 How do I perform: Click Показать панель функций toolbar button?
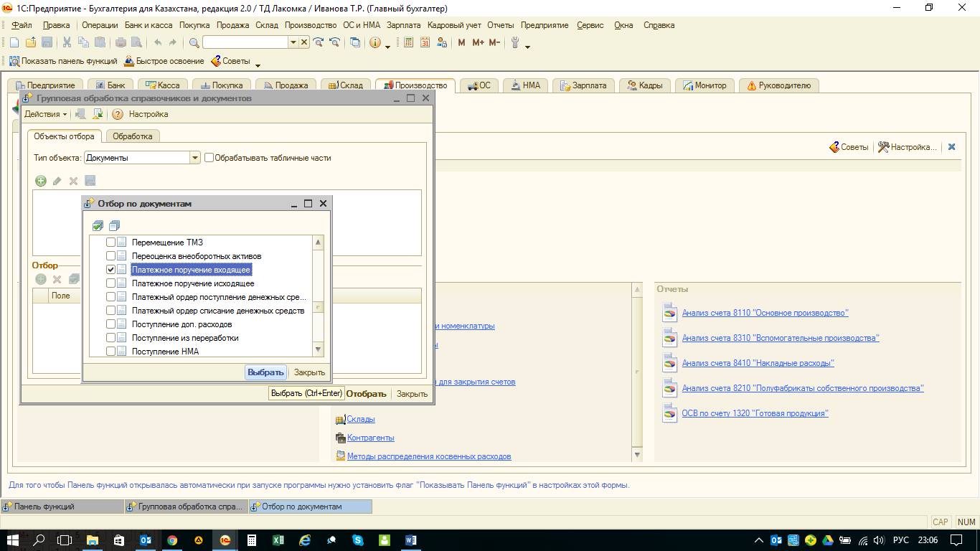coord(63,61)
